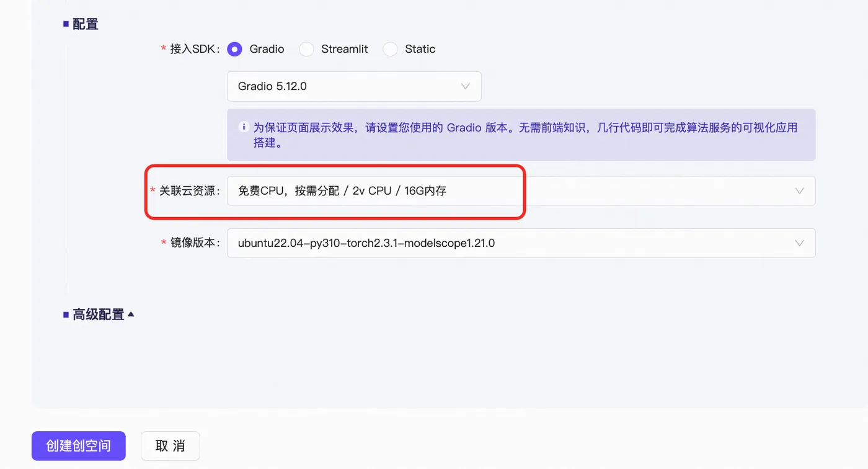Click the 取消 cancel button

click(x=170, y=446)
